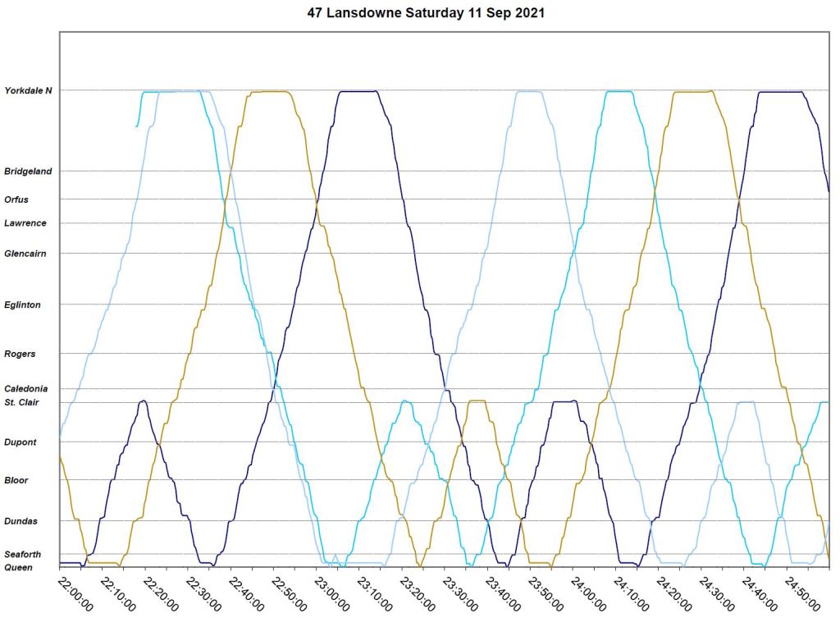840x618 pixels.
Task: Click the Dundas station label
Action: coord(21,521)
